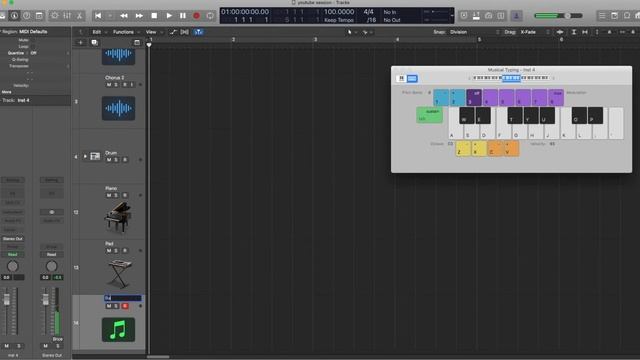Screen dimensions: 640x360
Task: Mute the Chorus 2 track
Action: (x=109, y=84)
